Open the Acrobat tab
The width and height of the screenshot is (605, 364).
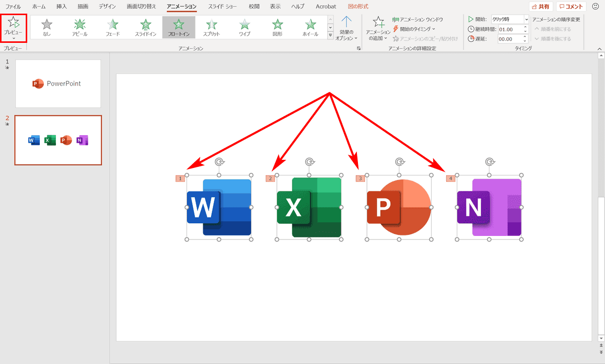(326, 7)
